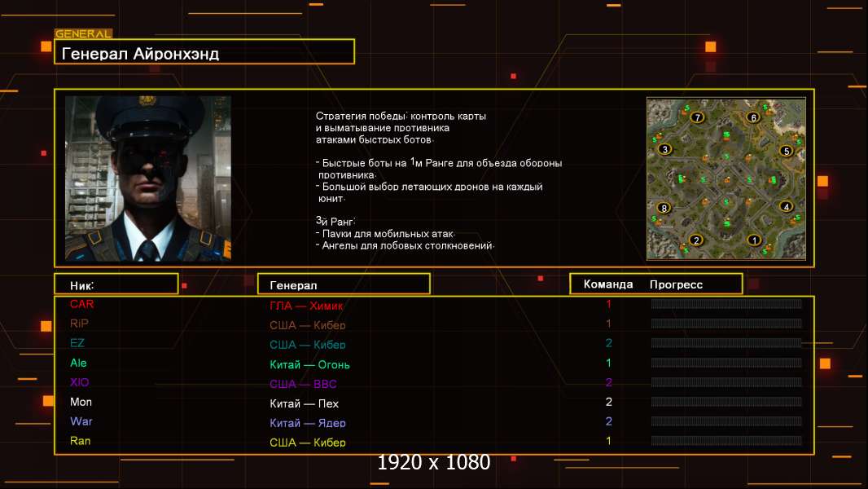Select player nickname CAR

[82, 304]
